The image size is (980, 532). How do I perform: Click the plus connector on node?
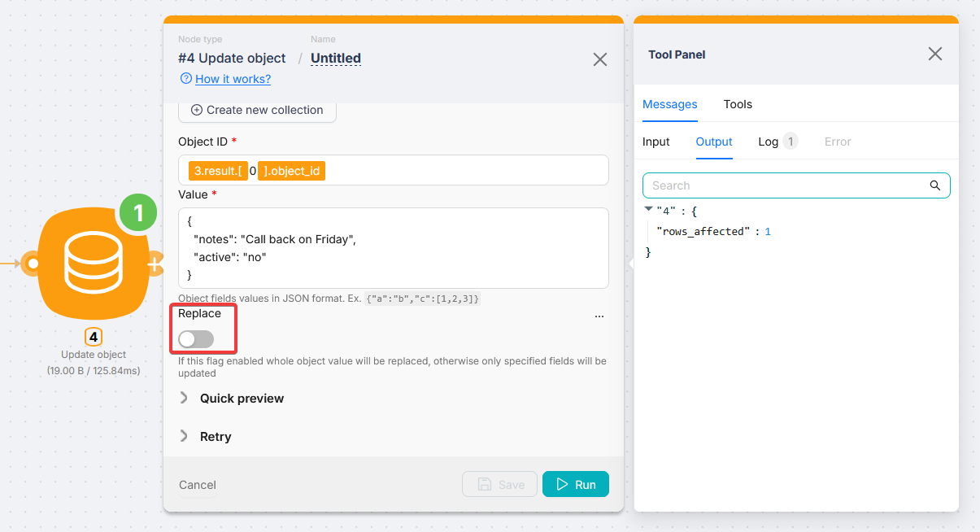click(x=155, y=264)
